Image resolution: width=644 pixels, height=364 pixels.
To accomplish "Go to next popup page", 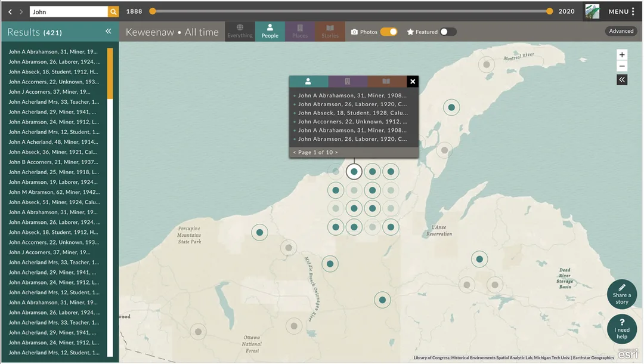I will pyautogui.click(x=336, y=152).
